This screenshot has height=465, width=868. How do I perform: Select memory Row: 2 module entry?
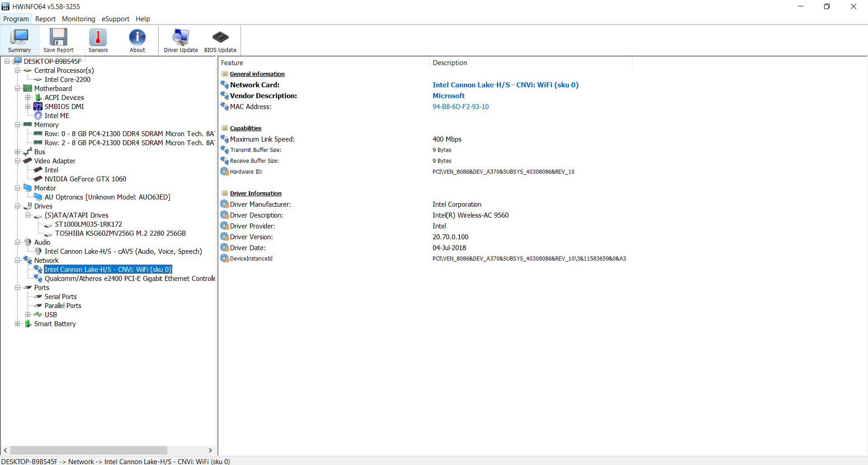pyautogui.click(x=129, y=143)
